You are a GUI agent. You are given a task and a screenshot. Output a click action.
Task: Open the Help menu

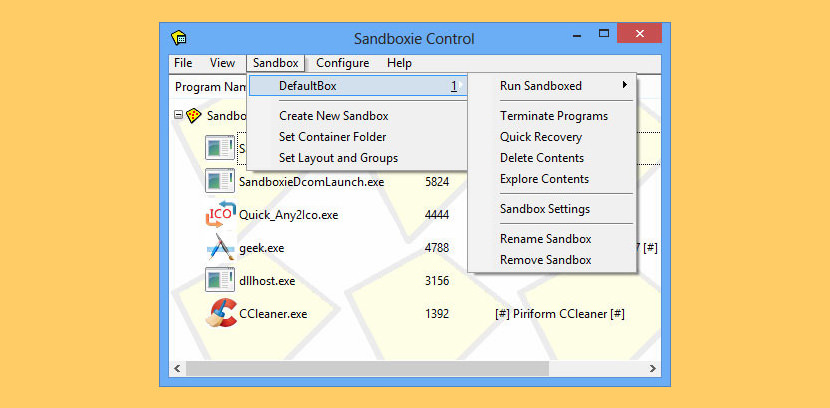coord(399,63)
